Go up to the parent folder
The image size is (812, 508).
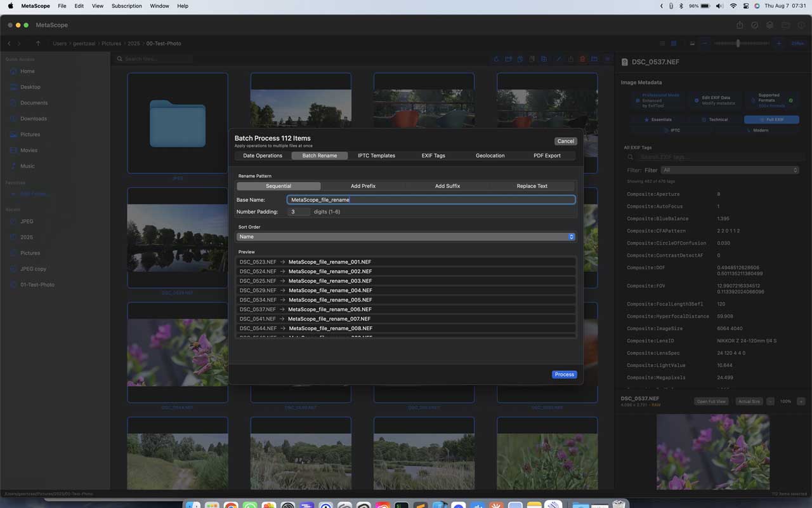pos(38,43)
